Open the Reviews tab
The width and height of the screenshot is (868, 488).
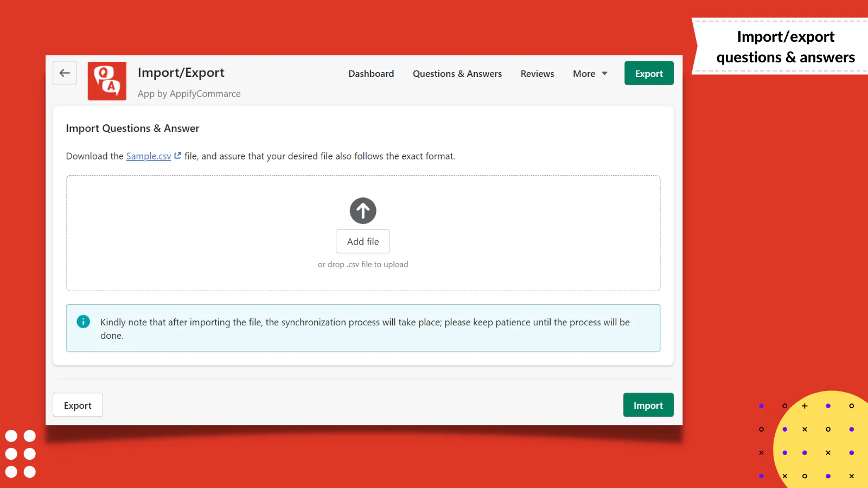tap(537, 74)
